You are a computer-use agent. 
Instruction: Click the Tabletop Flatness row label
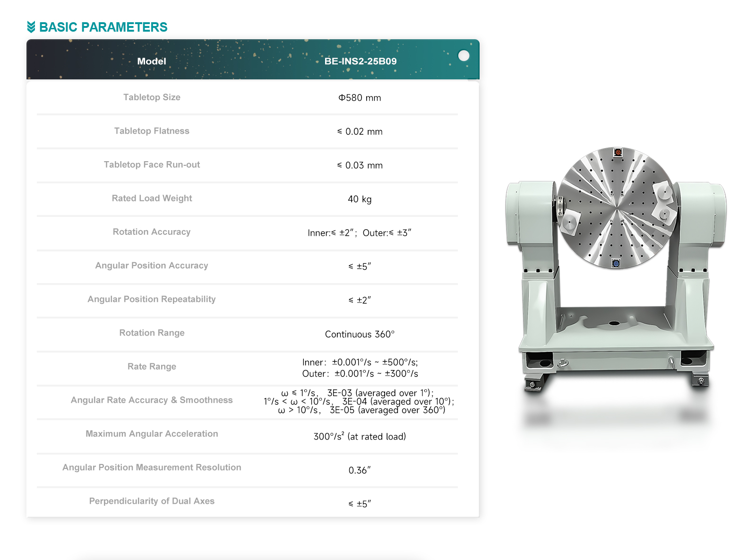click(x=152, y=131)
